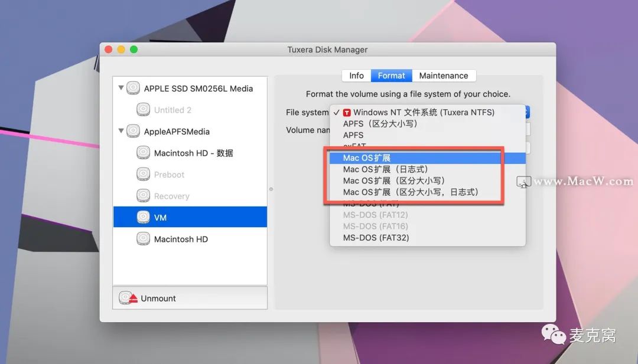Select APPLE SSD SM0256L Media in sidebar
The height and width of the screenshot is (364, 638).
pyautogui.click(x=190, y=88)
